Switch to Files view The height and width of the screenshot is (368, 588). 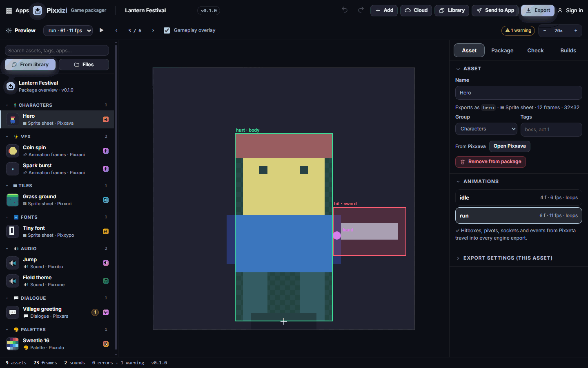click(84, 65)
